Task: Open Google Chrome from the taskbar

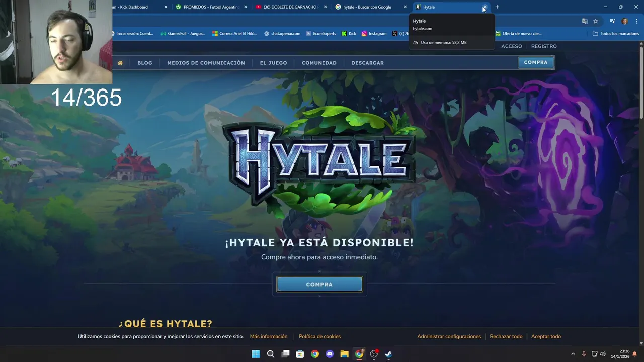Action: pos(315,354)
